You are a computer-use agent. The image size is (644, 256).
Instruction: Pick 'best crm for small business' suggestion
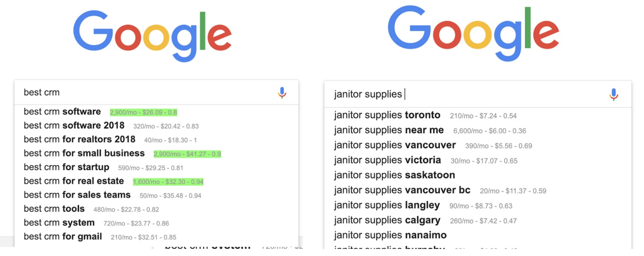click(84, 153)
